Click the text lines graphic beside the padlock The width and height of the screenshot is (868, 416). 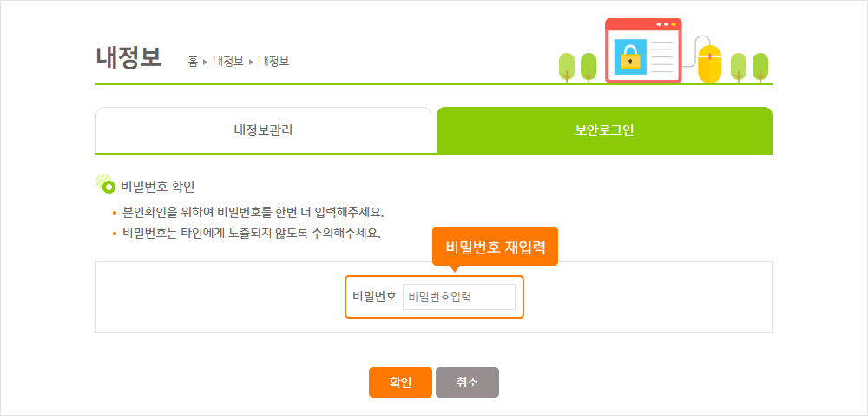pos(662,56)
